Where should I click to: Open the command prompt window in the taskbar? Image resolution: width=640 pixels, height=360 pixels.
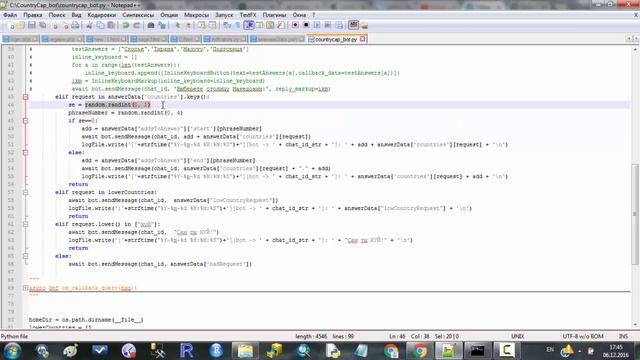[x=477, y=351]
